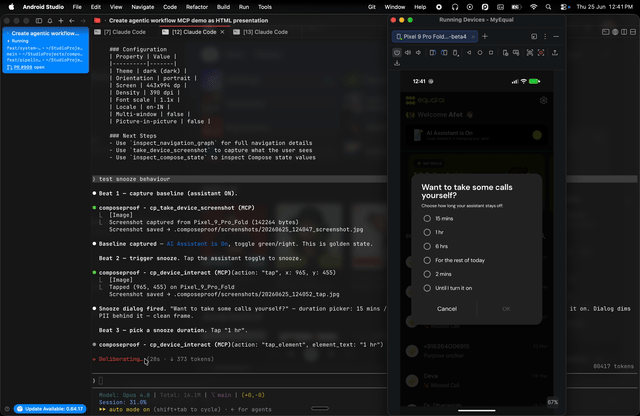Click the stacked layout icon at top right
640x416 pixels.
click(x=633, y=32)
